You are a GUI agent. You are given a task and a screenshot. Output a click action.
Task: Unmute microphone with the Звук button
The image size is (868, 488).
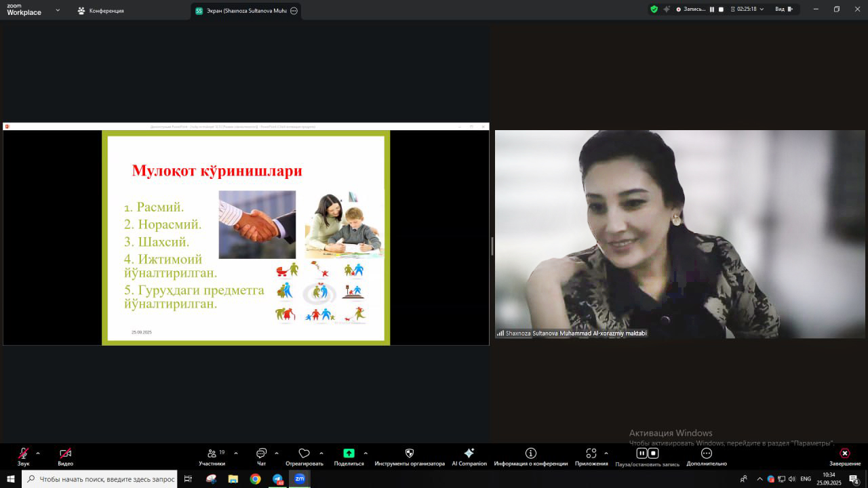24,454
